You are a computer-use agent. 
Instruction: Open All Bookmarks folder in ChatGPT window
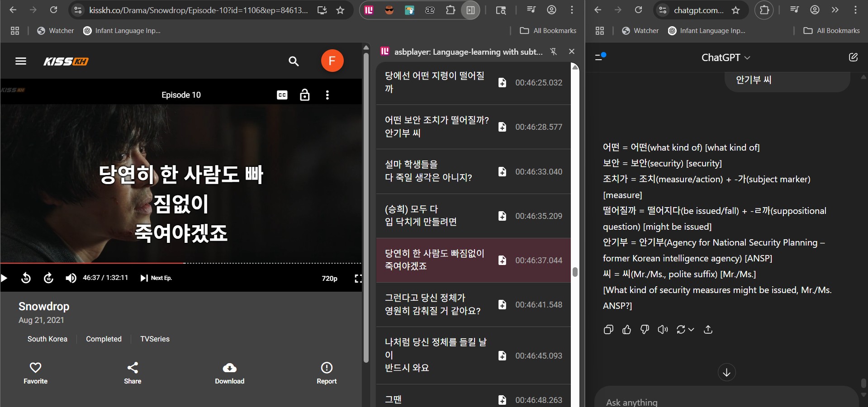[831, 31]
